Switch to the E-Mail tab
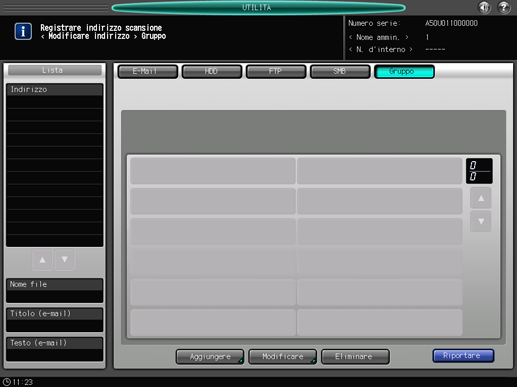Viewport: 517px width, 387px height. point(148,71)
